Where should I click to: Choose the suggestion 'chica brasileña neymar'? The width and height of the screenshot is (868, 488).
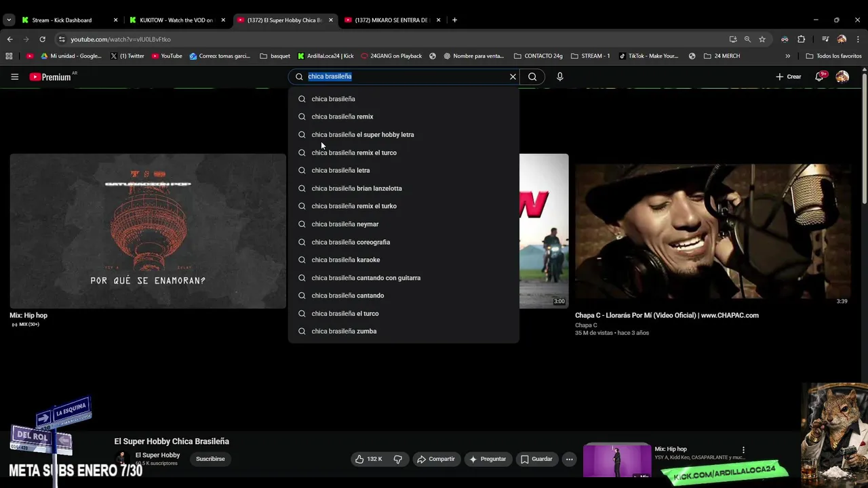click(x=403, y=224)
